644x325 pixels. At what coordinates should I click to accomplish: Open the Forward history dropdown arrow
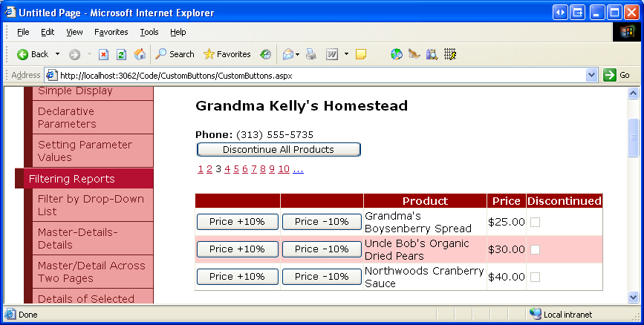click(x=89, y=54)
